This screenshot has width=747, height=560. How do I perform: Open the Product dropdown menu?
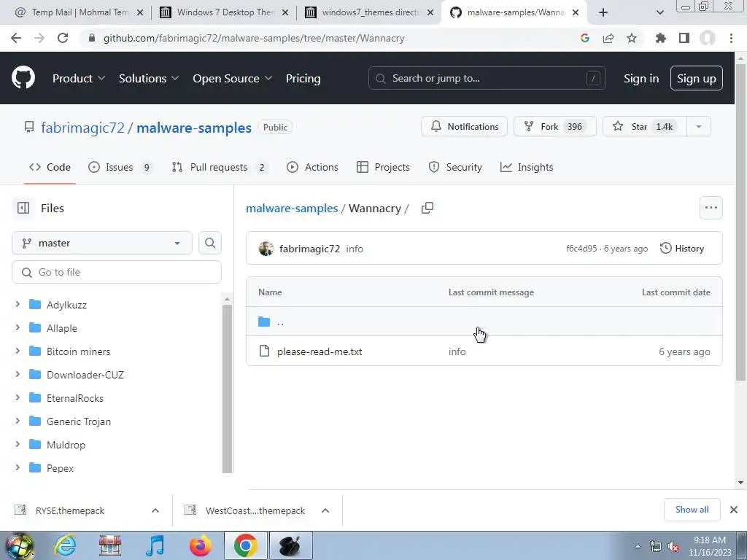tap(79, 79)
